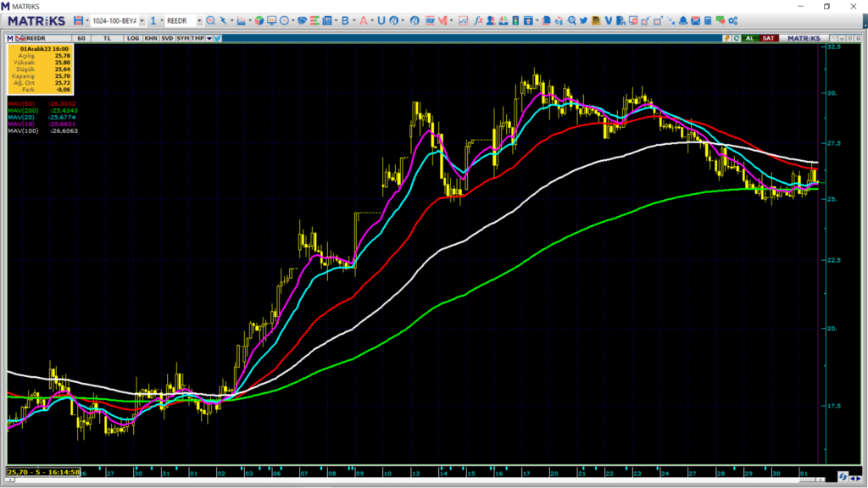
Task: Click the fx formula icon
Action: (x=478, y=20)
